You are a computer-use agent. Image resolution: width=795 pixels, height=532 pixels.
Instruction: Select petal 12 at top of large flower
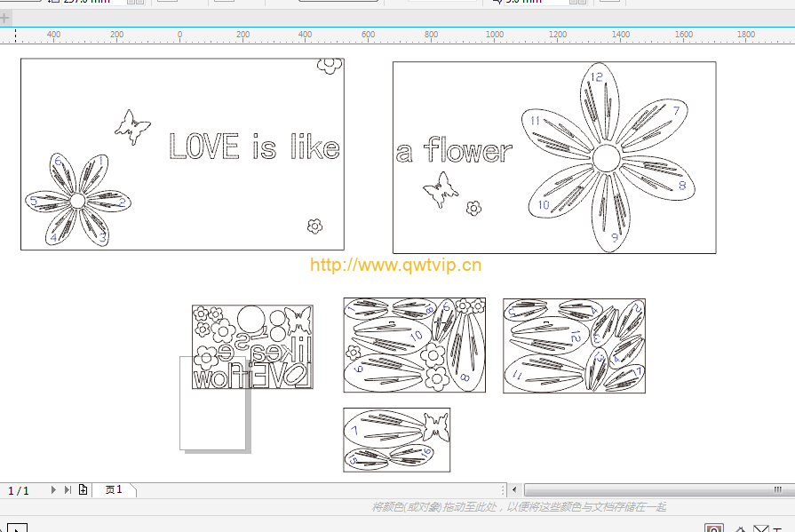[600, 101]
